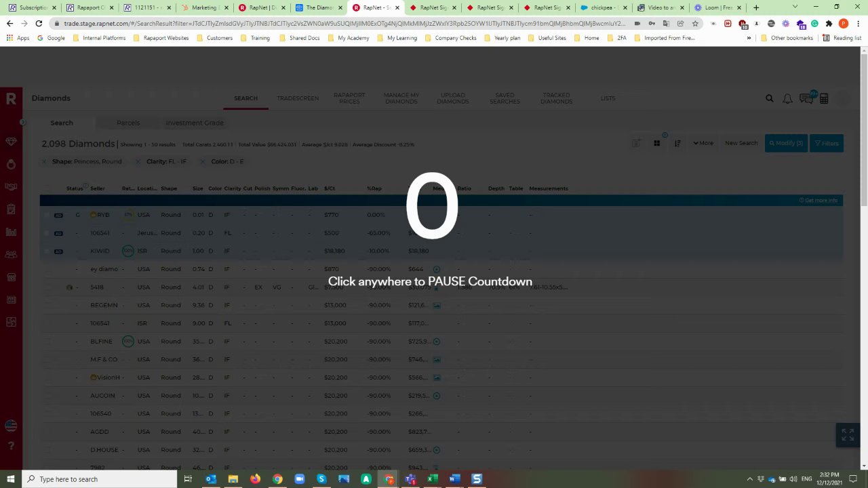Click the top search magnifier icon
The width and height of the screenshot is (868, 488).
pos(770,98)
